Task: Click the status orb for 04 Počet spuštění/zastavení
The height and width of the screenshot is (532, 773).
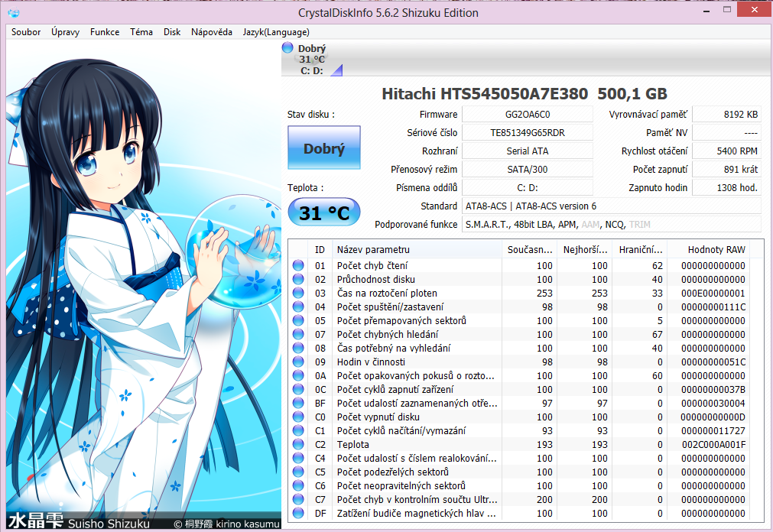Action: (x=298, y=307)
